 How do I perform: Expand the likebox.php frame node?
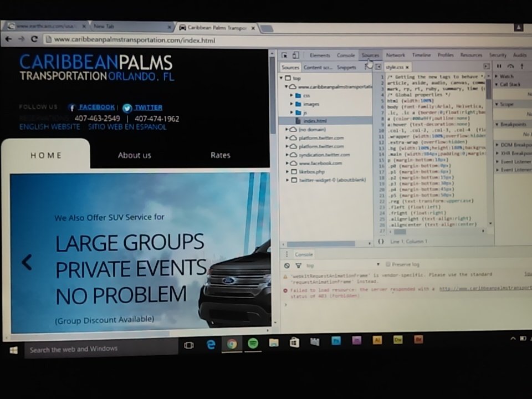coord(287,172)
